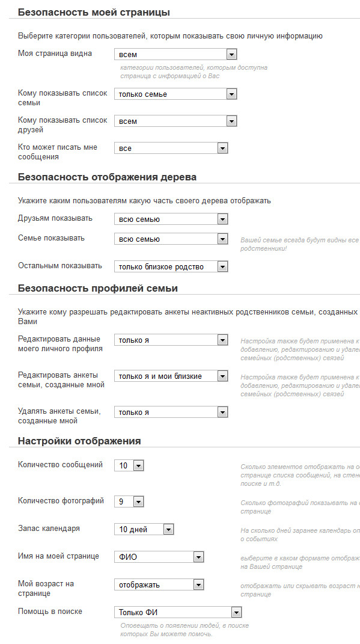The width and height of the screenshot is (360, 644).
Task: Open the 'Семье показывать' dropdown
Action: pos(171,239)
